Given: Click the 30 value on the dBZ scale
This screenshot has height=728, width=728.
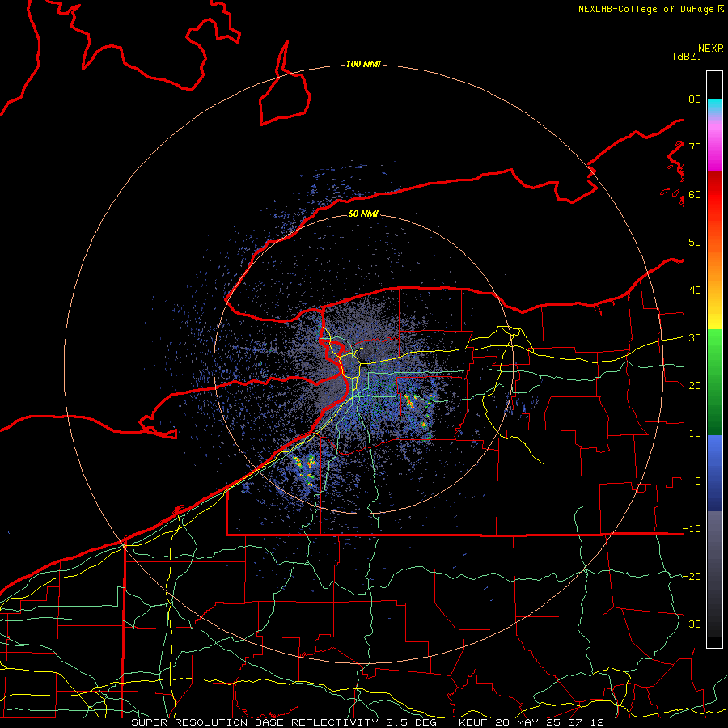Looking at the screenshot, I should click(695, 338).
